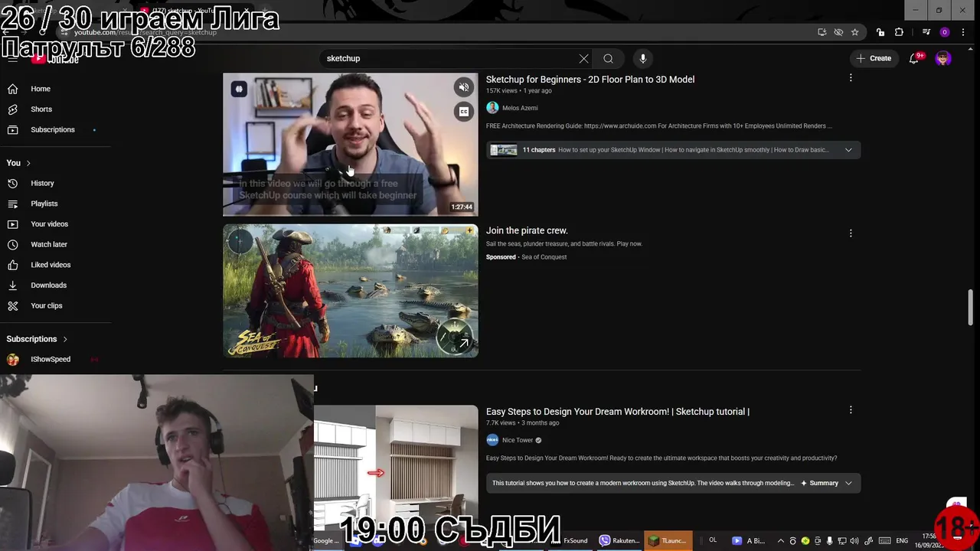Toggle captions on video preview
Screen dimensions: 980x551
[x=463, y=112]
